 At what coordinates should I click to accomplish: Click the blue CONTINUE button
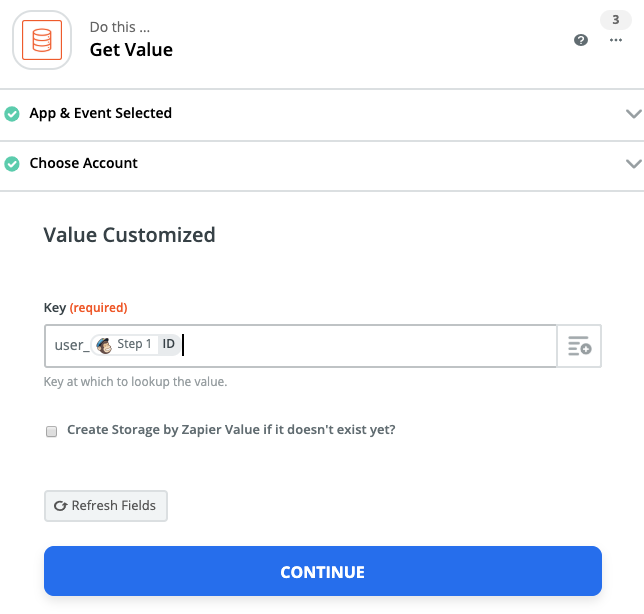pos(322,572)
